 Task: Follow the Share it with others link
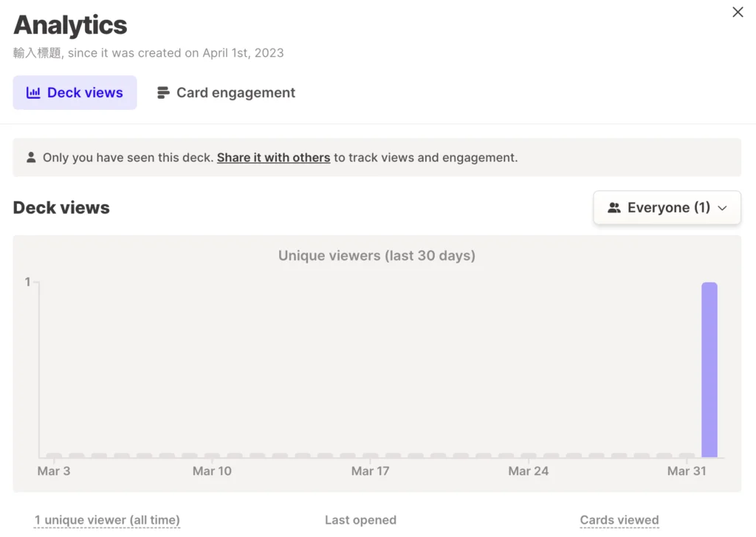tap(273, 157)
